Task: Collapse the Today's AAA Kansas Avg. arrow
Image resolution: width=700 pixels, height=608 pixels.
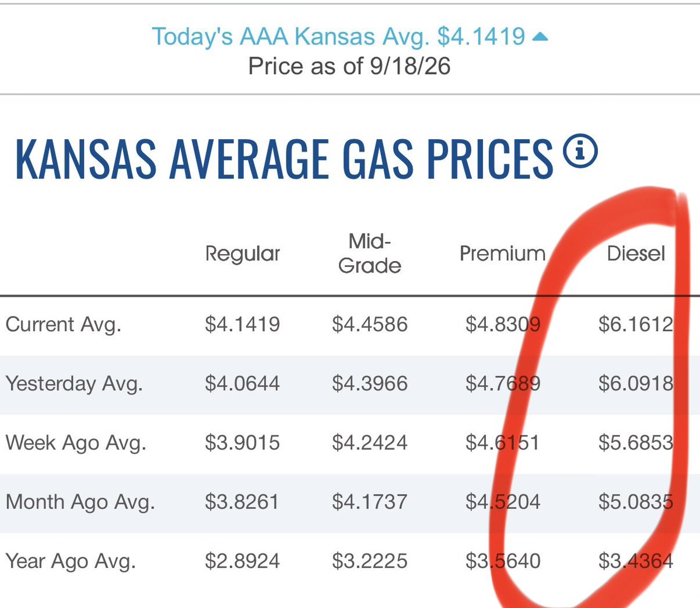Action: pos(540,37)
